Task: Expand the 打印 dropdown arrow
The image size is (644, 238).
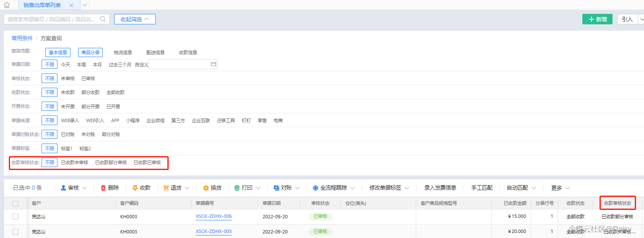Action: (x=258, y=188)
